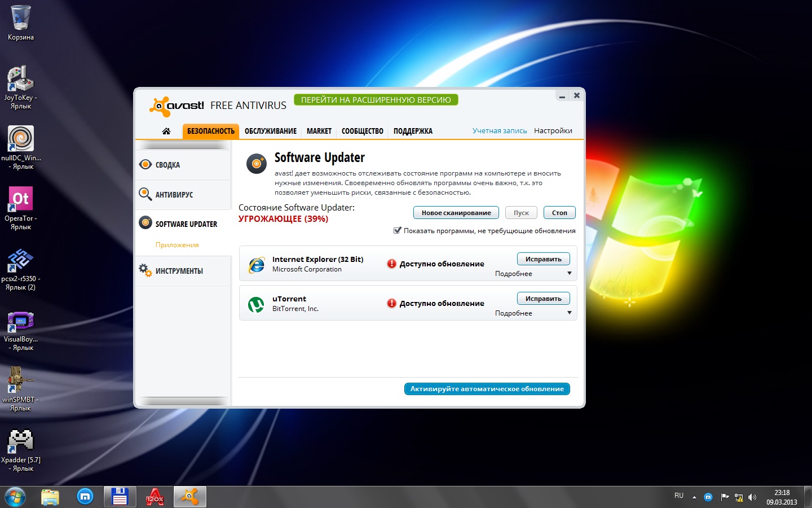Click the Internet Explorer program icon

(x=257, y=264)
